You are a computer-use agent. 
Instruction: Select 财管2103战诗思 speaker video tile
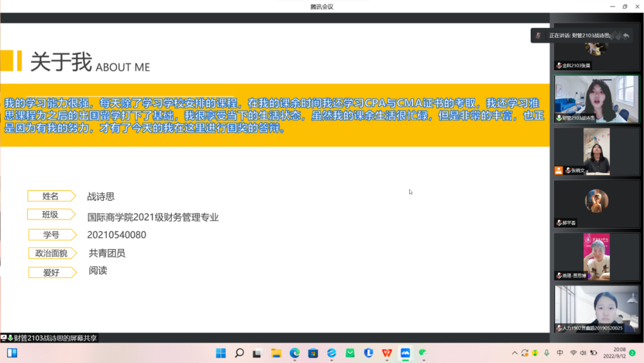point(596,99)
